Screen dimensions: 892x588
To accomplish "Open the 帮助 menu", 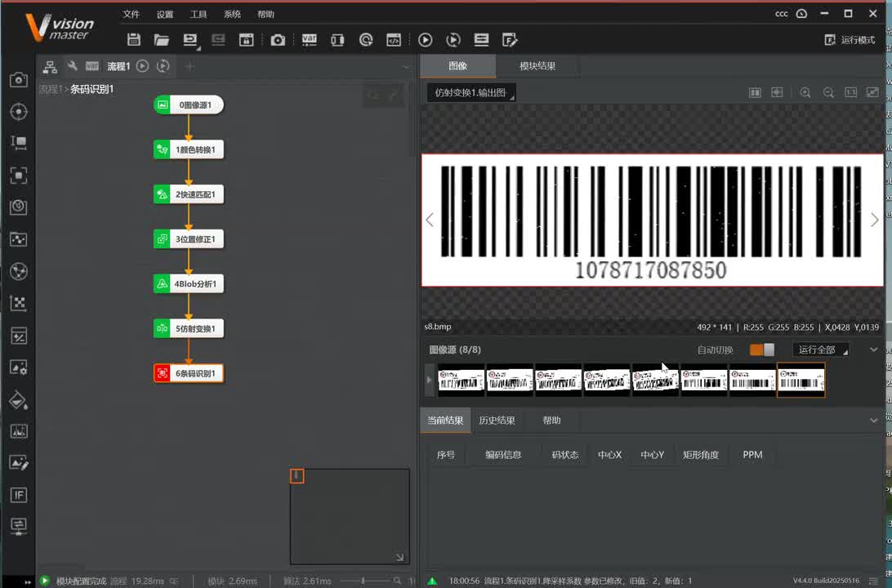I will coord(265,14).
